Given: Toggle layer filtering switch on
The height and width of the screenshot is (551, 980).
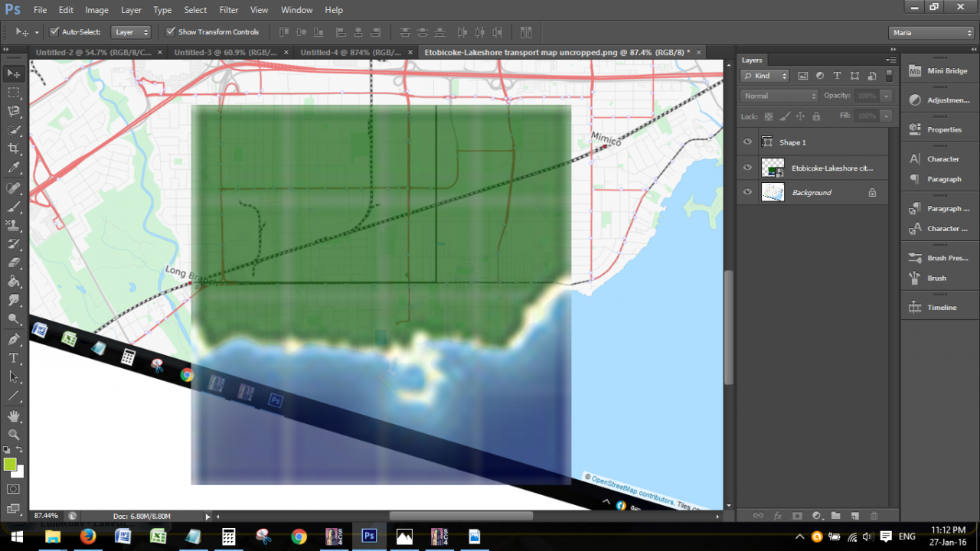Looking at the screenshot, I should click(x=889, y=76).
